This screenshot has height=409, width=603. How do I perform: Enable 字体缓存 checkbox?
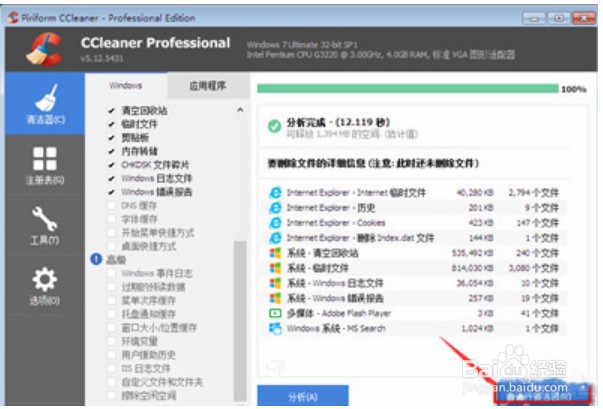pyautogui.click(x=111, y=219)
